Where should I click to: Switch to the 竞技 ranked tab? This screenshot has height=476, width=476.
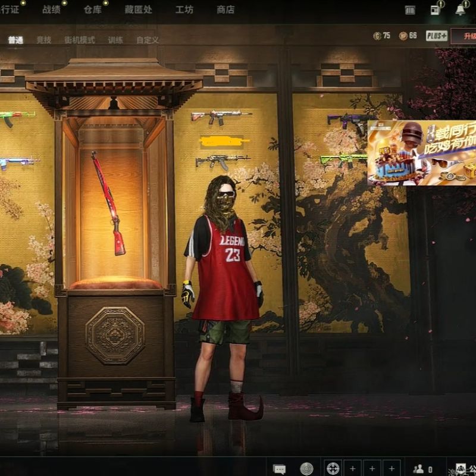43,40
